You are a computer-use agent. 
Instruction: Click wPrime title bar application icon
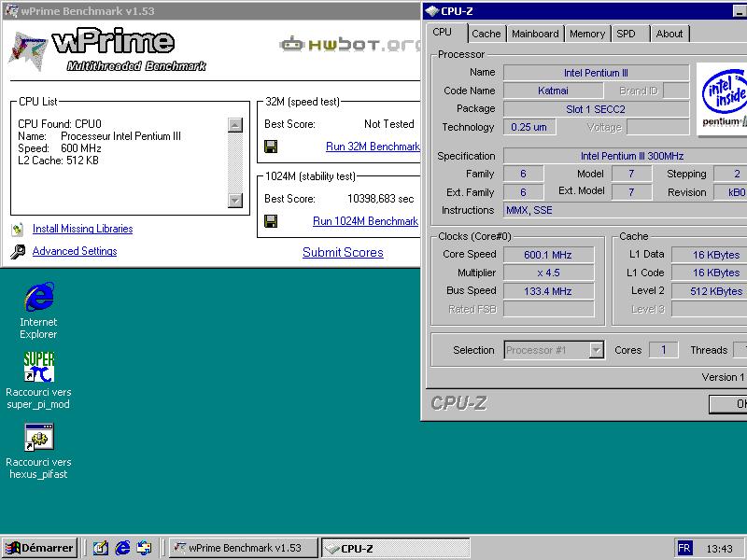click(x=11, y=10)
